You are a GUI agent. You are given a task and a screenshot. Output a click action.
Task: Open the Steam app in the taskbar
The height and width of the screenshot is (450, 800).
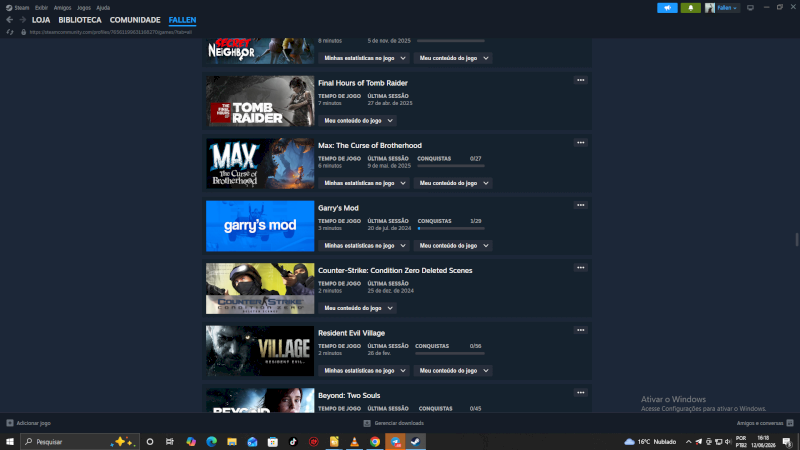(x=415, y=441)
